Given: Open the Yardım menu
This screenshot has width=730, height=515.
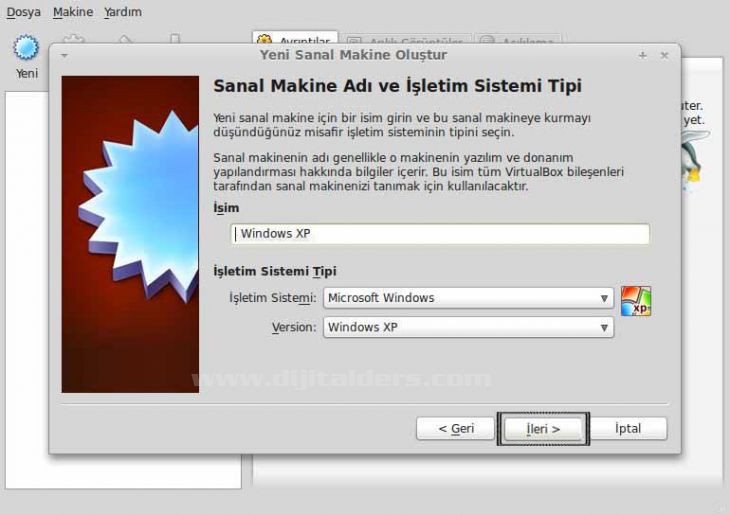Looking at the screenshot, I should (122, 12).
